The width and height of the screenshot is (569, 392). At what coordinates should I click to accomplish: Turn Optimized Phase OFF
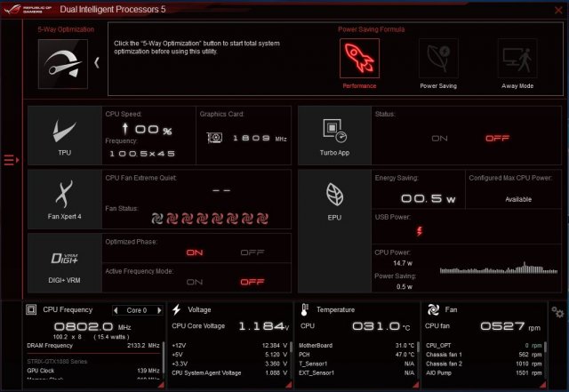click(x=252, y=252)
